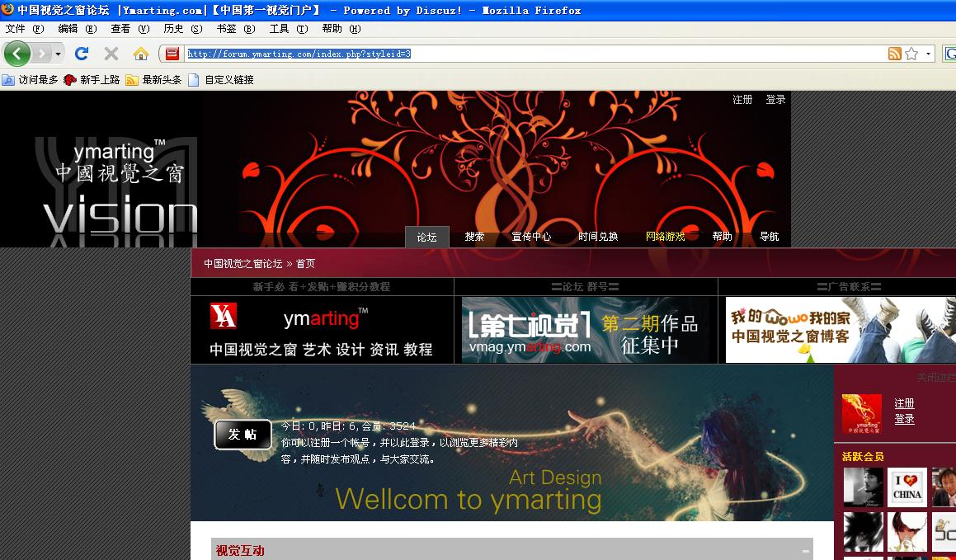
Task: Select the 导航 navigation tab
Action: [769, 237]
